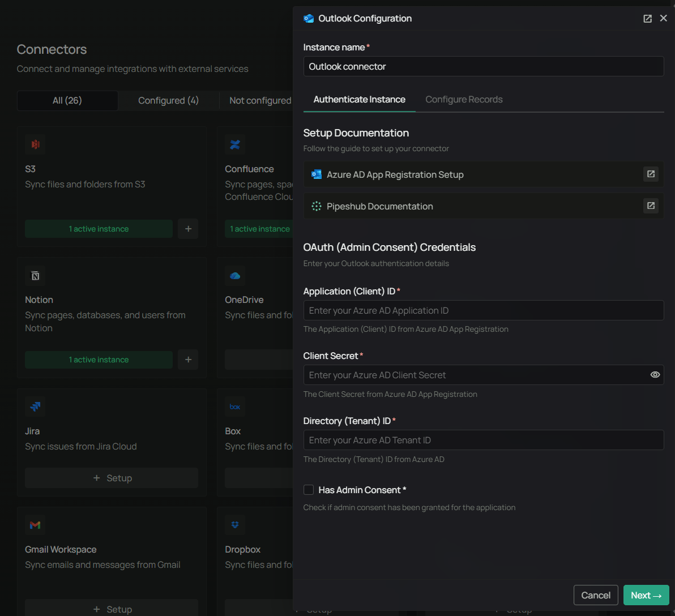Click the OneDrive connector title
Image resolution: width=675 pixels, height=616 pixels.
point(244,300)
